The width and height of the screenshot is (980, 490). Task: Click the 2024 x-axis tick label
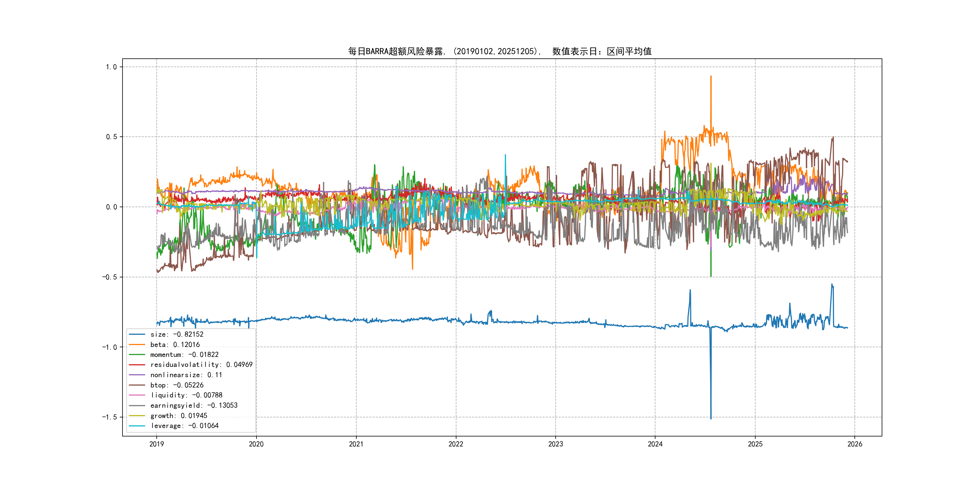click(655, 444)
